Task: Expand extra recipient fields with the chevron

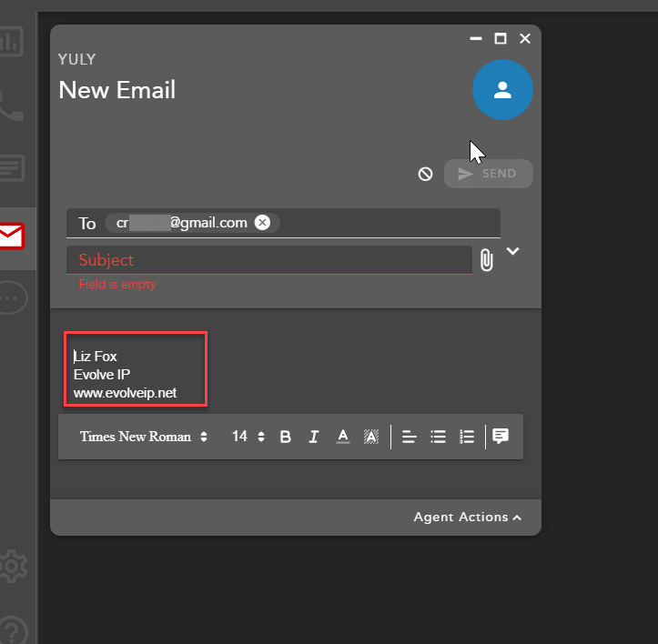Action: [x=513, y=251]
